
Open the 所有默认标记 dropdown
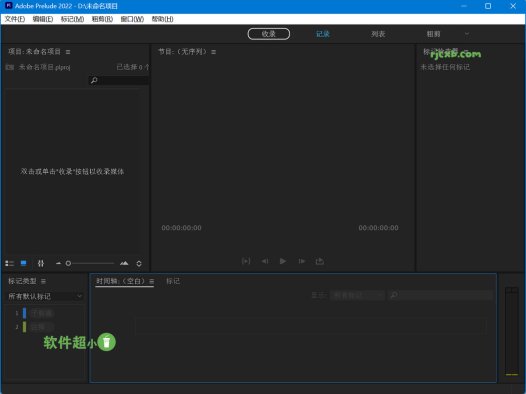pos(45,296)
